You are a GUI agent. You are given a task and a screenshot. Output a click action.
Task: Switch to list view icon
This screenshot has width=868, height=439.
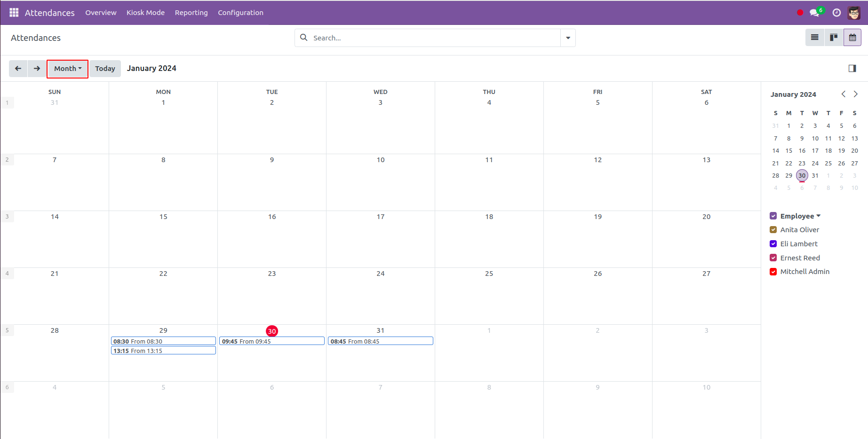pyautogui.click(x=815, y=38)
